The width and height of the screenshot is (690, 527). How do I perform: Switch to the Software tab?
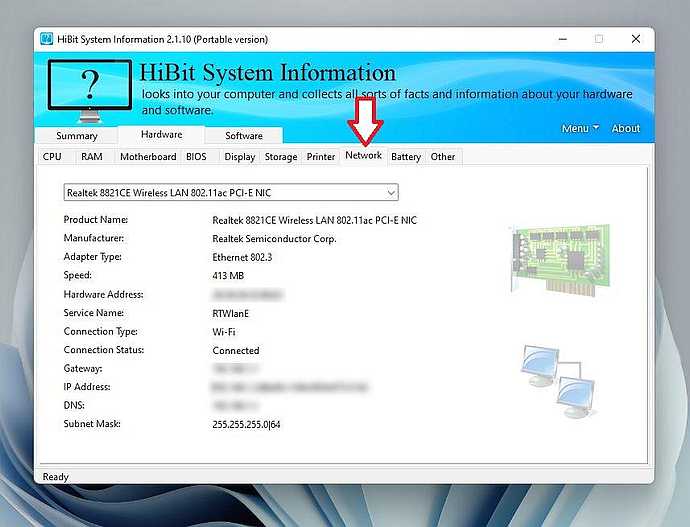coord(244,135)
